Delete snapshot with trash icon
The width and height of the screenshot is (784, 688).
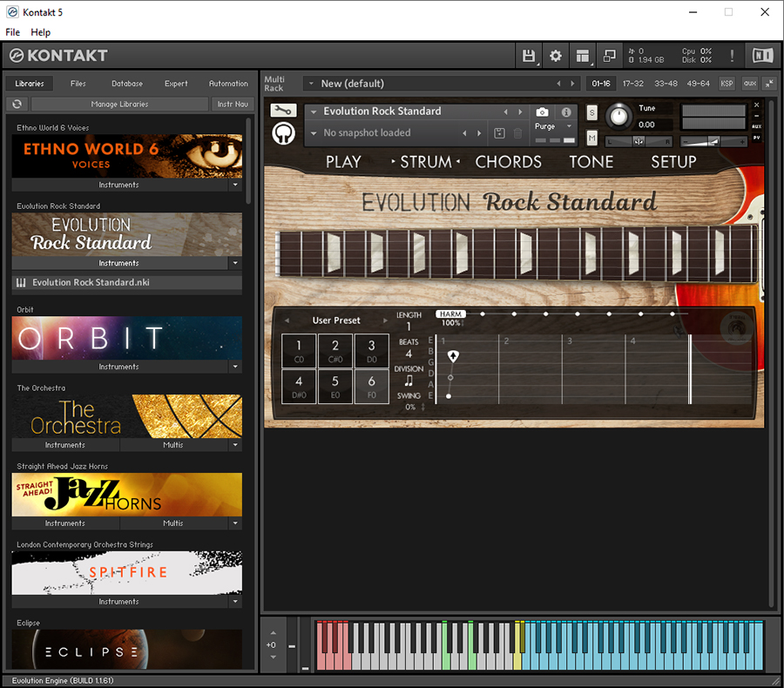pyautogui.click(x=518, y=133)
